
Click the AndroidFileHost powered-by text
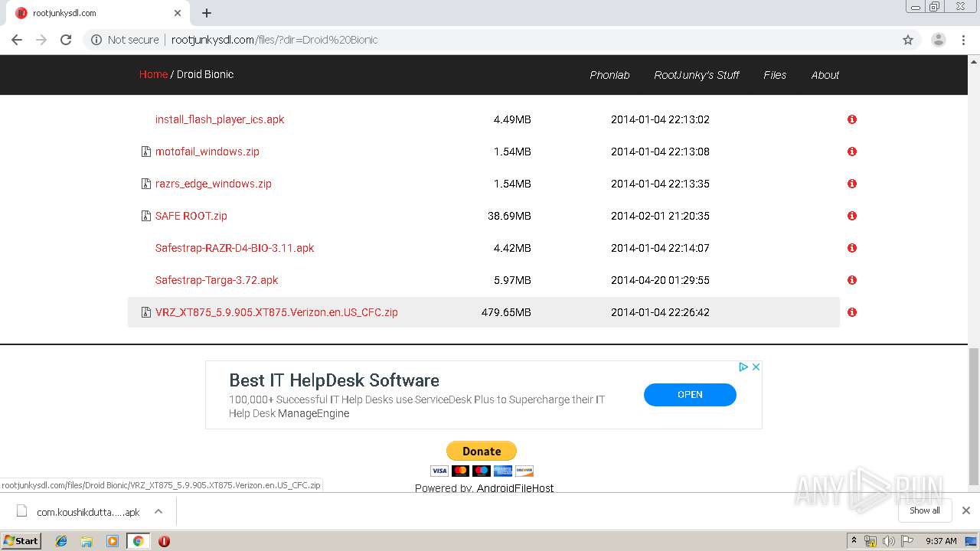[x=515, y=488]
